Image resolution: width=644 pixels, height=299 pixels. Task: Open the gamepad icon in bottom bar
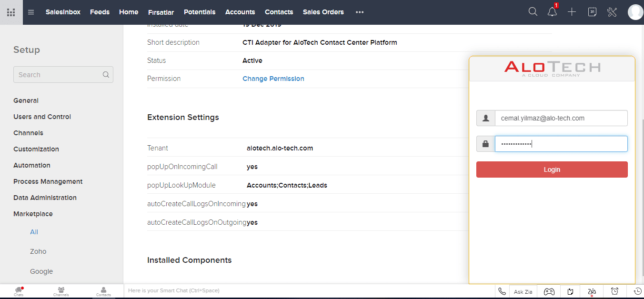point(549,291)
